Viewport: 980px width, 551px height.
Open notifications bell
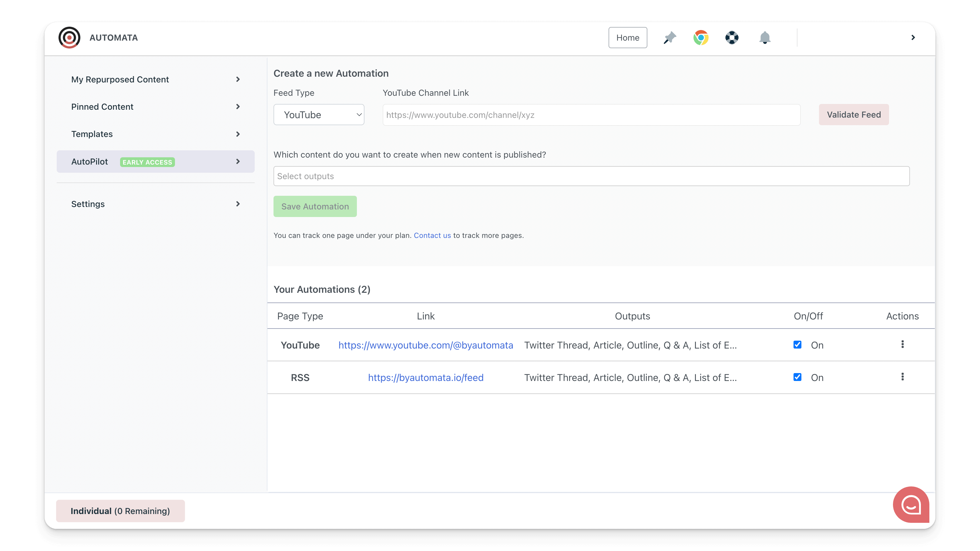(765, 38)
